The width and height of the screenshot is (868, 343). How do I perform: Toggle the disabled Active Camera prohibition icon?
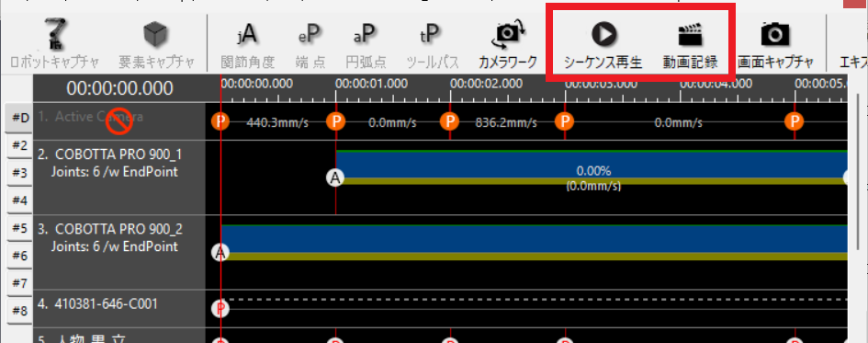tap(119, 121)
